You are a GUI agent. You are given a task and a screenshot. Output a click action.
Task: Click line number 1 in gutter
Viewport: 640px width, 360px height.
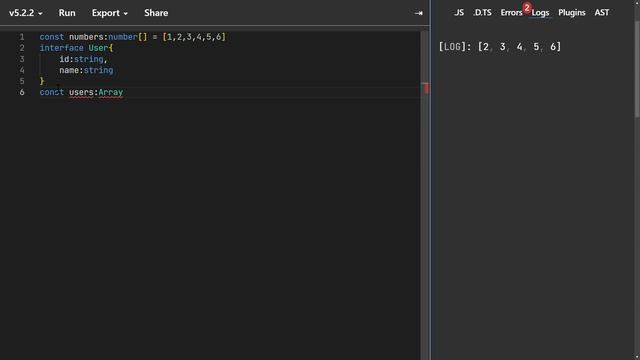[x=22, y=37]
